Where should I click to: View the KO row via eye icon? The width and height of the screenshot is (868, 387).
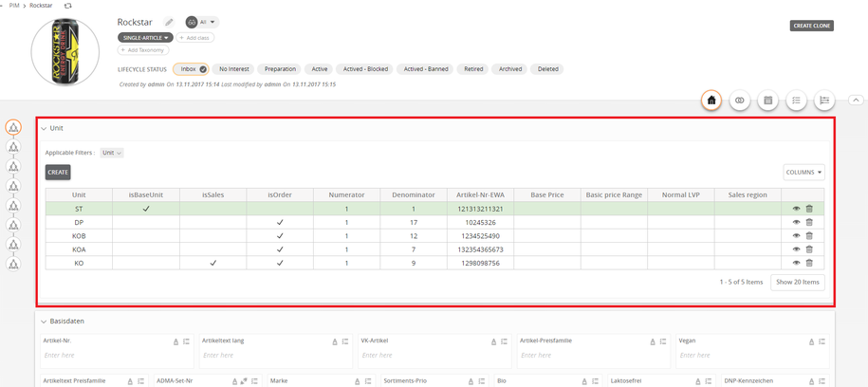(x=796, y=263)
